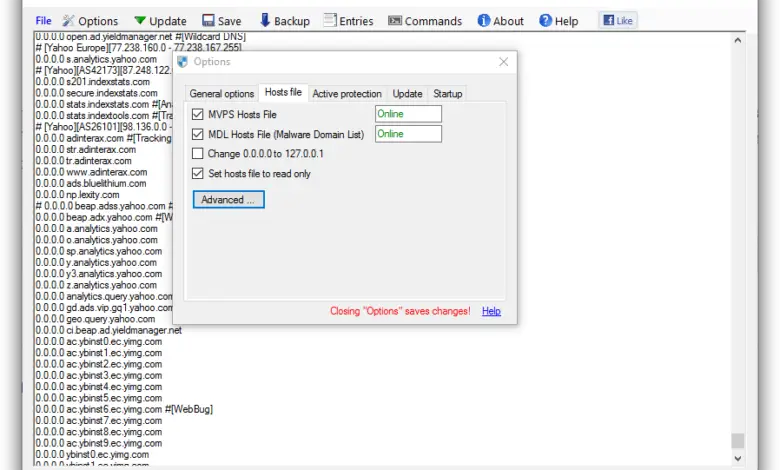The image size is (780, 470).
Task: Click the line 0.0.0.0 ac.ybinst2.ec.yimg.com
Action: [98, 364]
